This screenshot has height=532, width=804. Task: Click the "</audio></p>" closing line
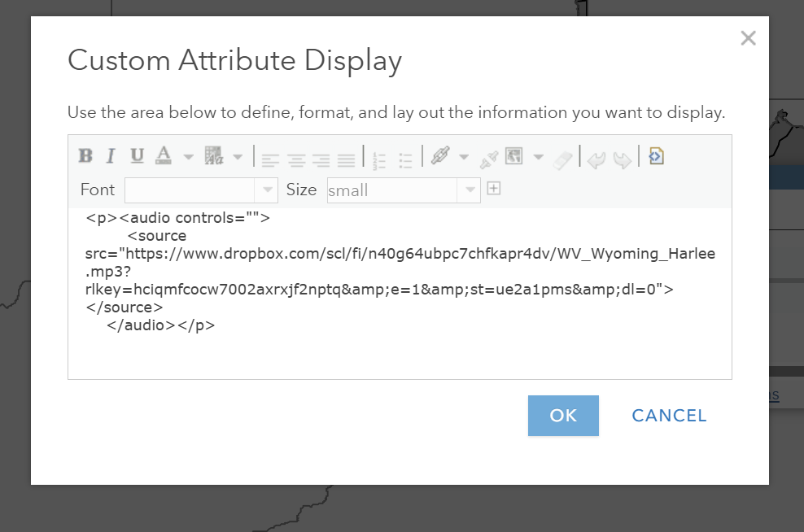pyautogui.click(x=160, y=325)
